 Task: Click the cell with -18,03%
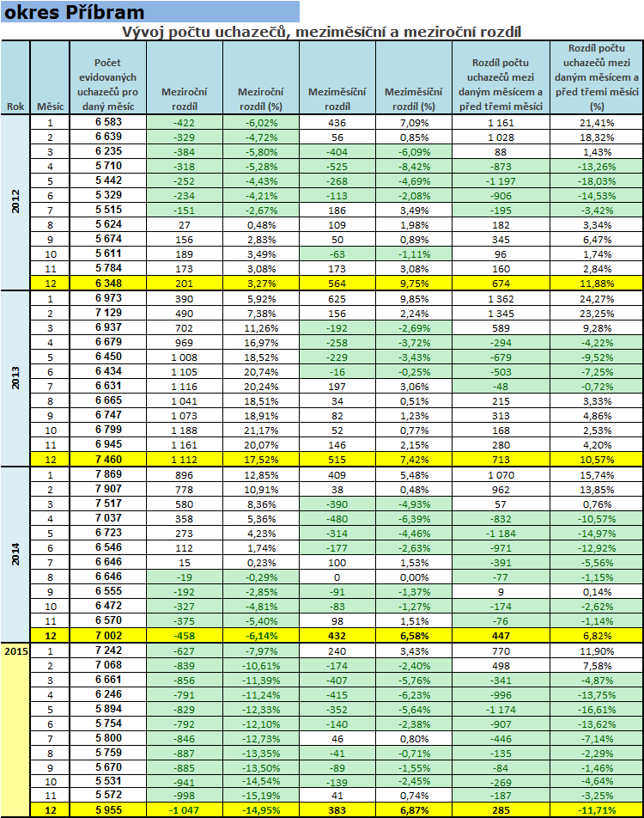[x=597, y=181]
